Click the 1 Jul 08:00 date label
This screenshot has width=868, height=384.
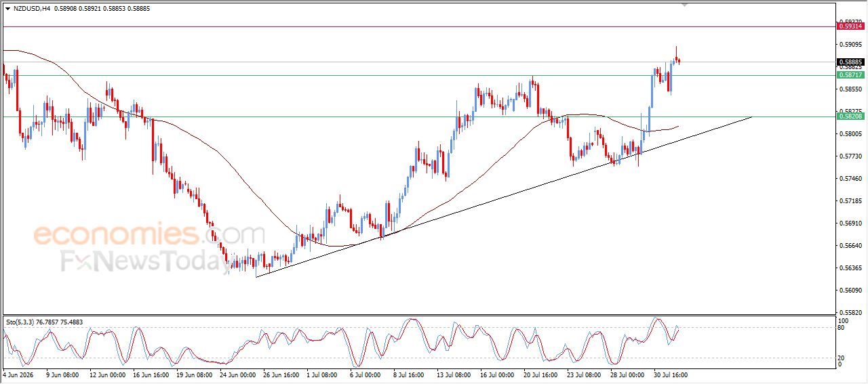(323, 374)
